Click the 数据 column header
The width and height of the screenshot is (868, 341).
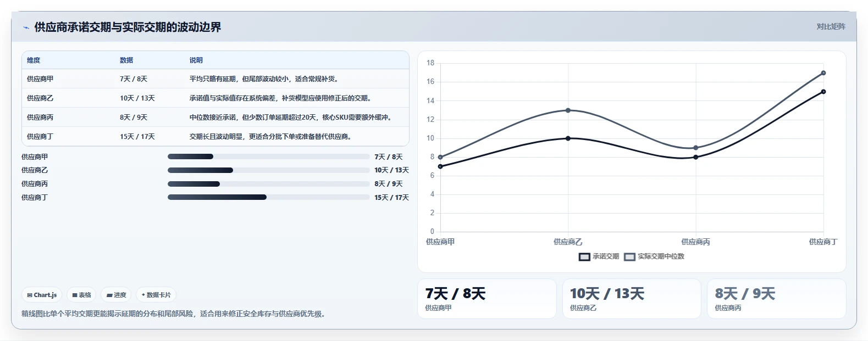(126, 60)
